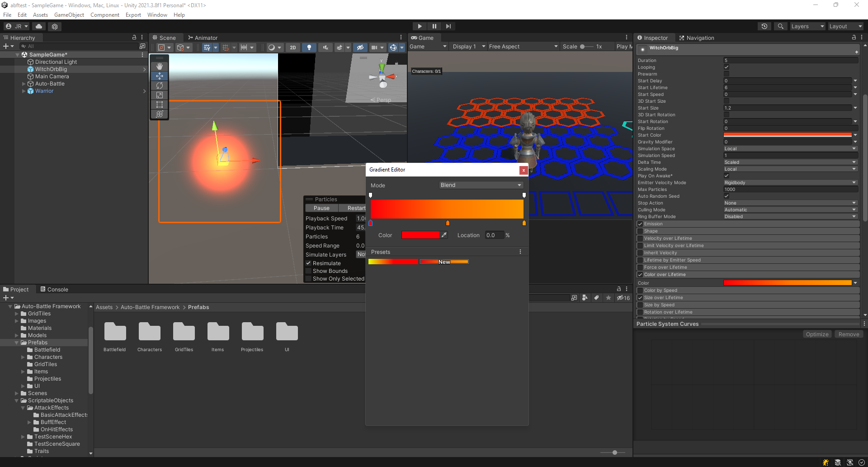The width and height of the screenshot is (868, 467).
Task: Toggle scene visibility eye icon
Action: coord(360,47)
